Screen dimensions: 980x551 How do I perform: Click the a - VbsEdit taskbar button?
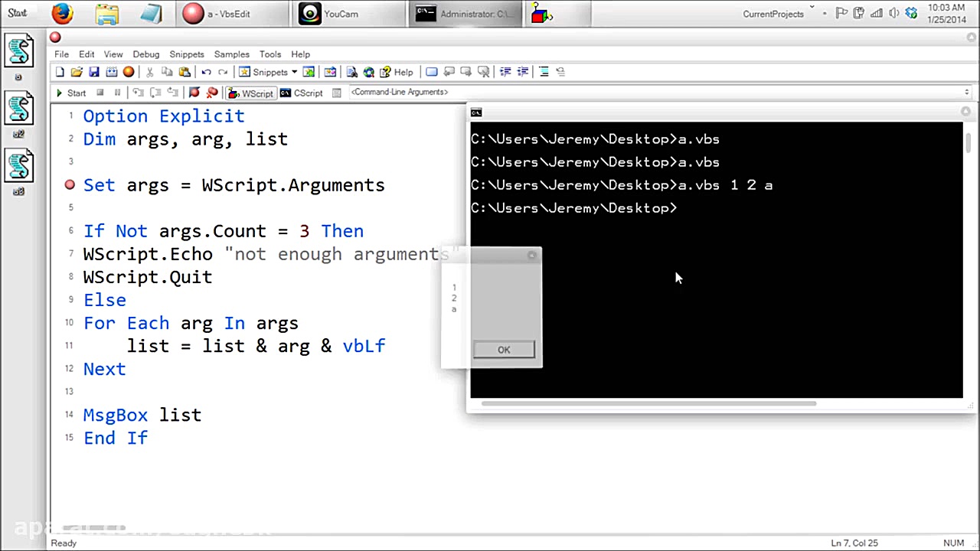[234, 14]
